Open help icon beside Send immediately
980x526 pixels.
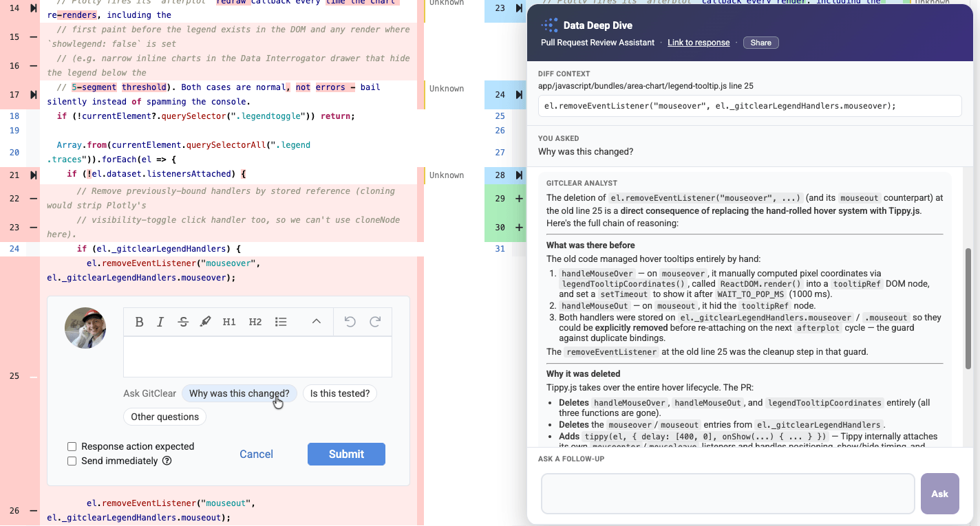coord(167,461)
